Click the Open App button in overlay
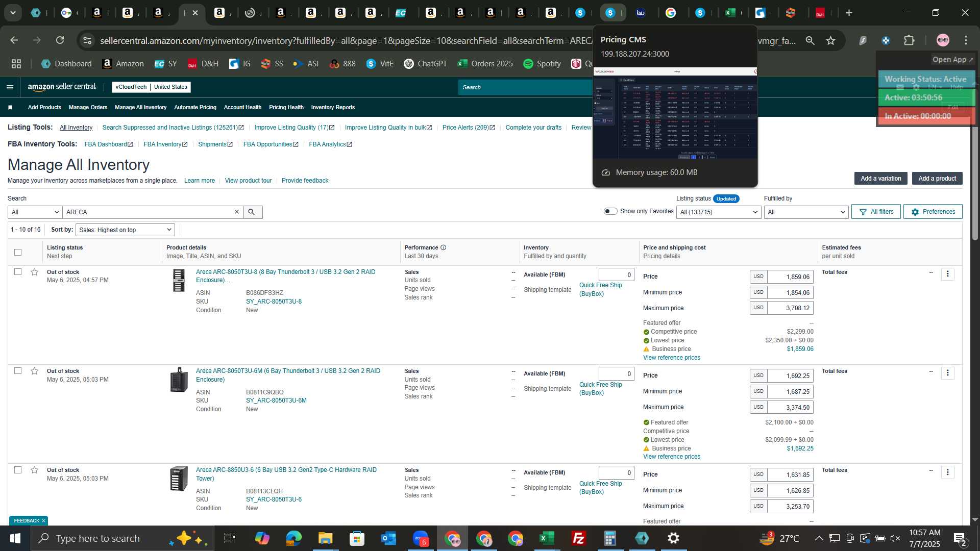This screenshot has height=551, width=980. 952,60
